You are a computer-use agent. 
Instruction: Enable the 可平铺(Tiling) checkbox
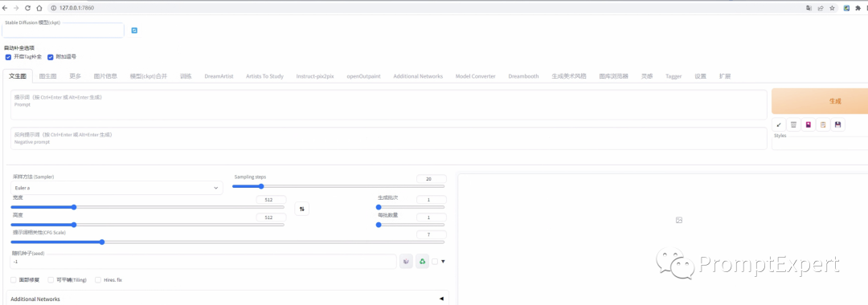pos(51,280)
